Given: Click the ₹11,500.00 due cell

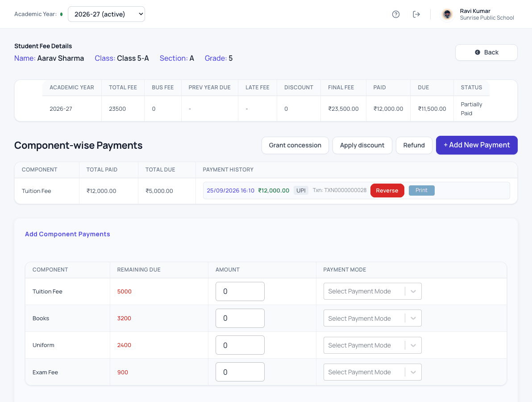Looking at the screenshot, I should coord(432,109).
